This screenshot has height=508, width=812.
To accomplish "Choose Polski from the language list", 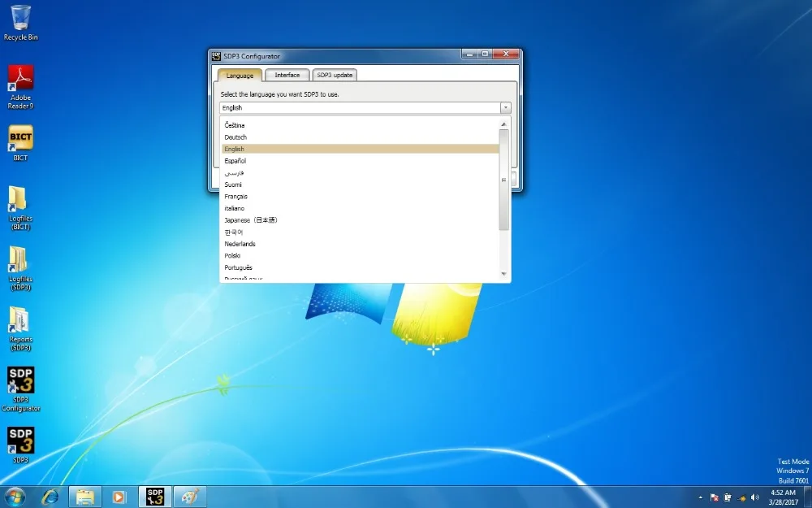I will 360,255.
